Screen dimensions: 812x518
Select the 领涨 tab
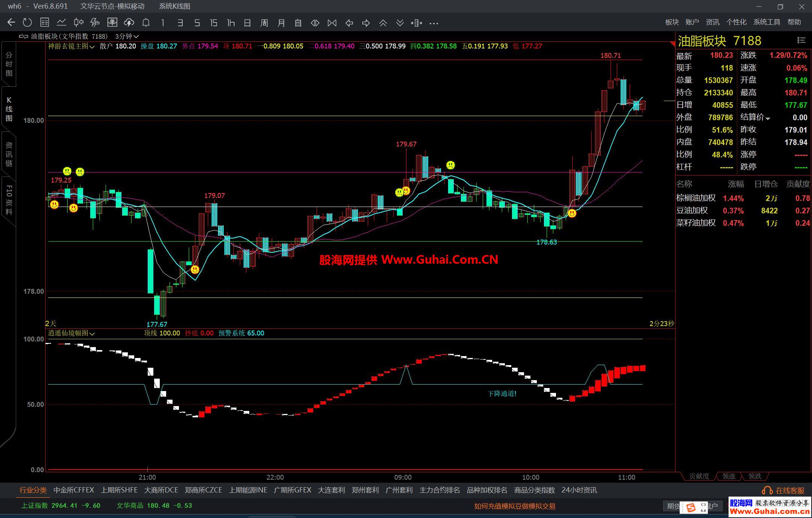pos(729,476)
